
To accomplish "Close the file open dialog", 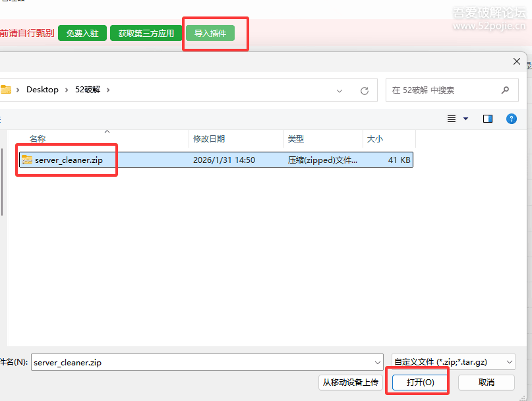I will coord(517,61).
